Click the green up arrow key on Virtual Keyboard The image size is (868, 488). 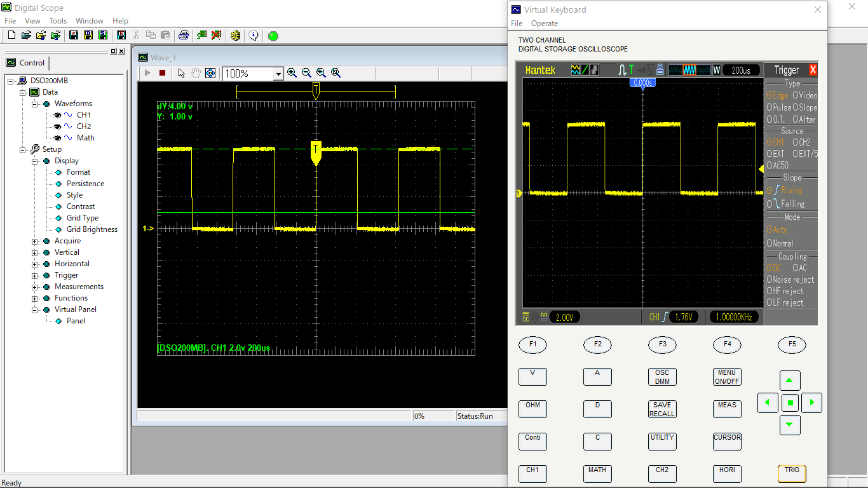[790, 381]
